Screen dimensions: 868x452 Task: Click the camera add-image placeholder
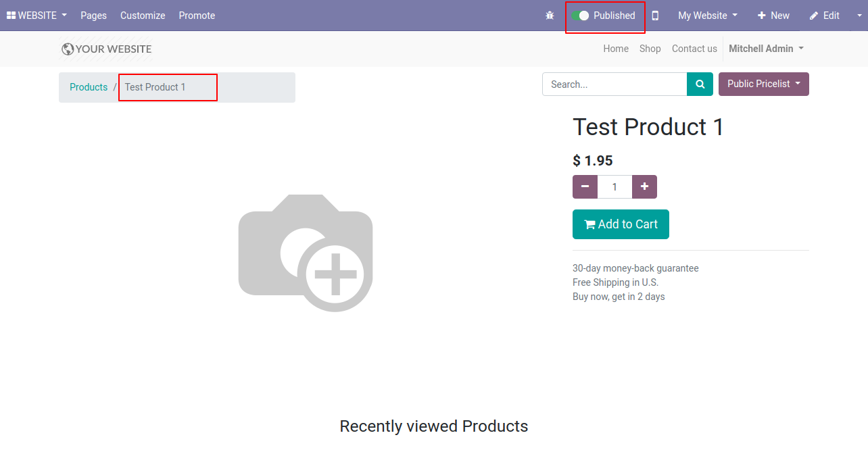pyautogui.click(x=306, y=253)
